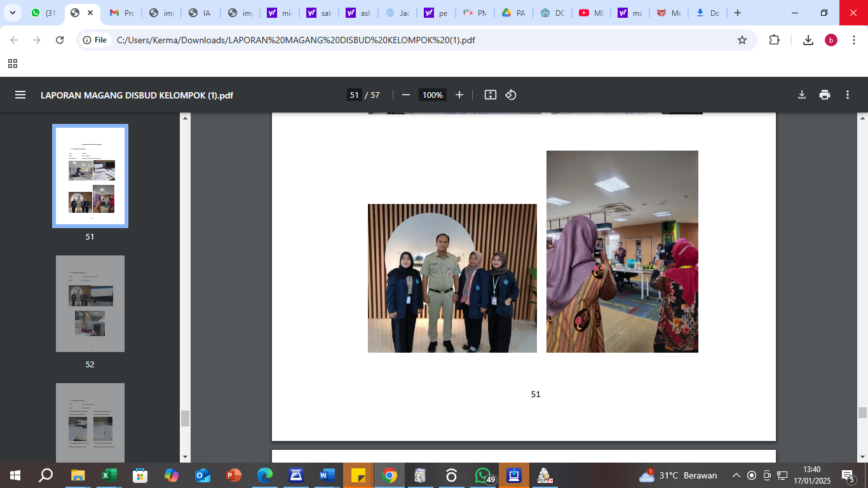Click the zoom percentage field
Viewport: 868px width, 488px height.
coord(432,95)
